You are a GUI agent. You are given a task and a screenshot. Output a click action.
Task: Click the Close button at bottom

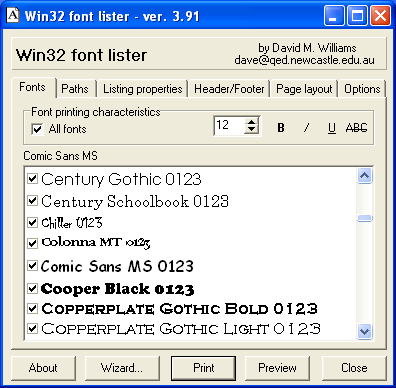[x=354, y=368]
